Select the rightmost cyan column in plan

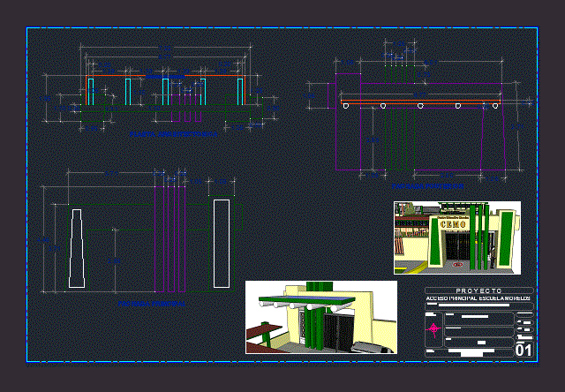click(x=240, y=92)
